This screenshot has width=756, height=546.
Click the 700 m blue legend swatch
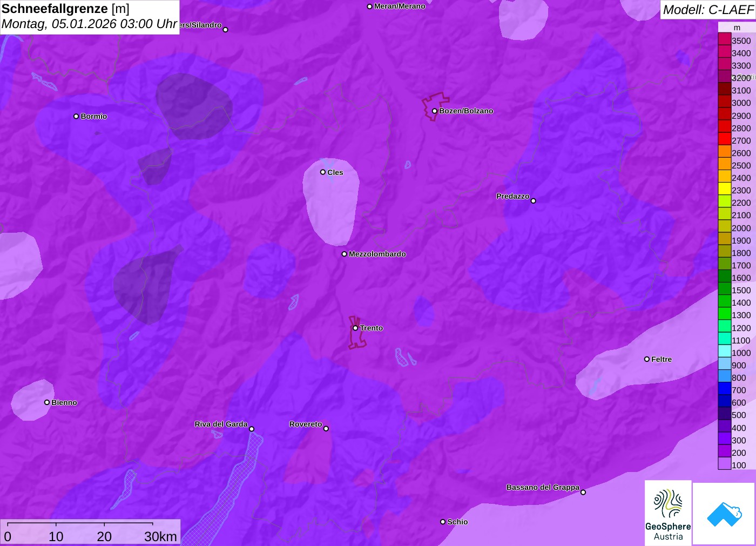[724, 389]
